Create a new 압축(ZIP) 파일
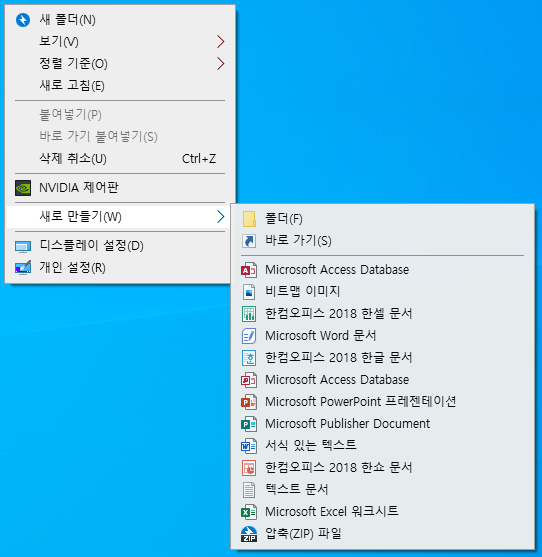This screenshot has width=542, height=557. [x=383, y=534]
